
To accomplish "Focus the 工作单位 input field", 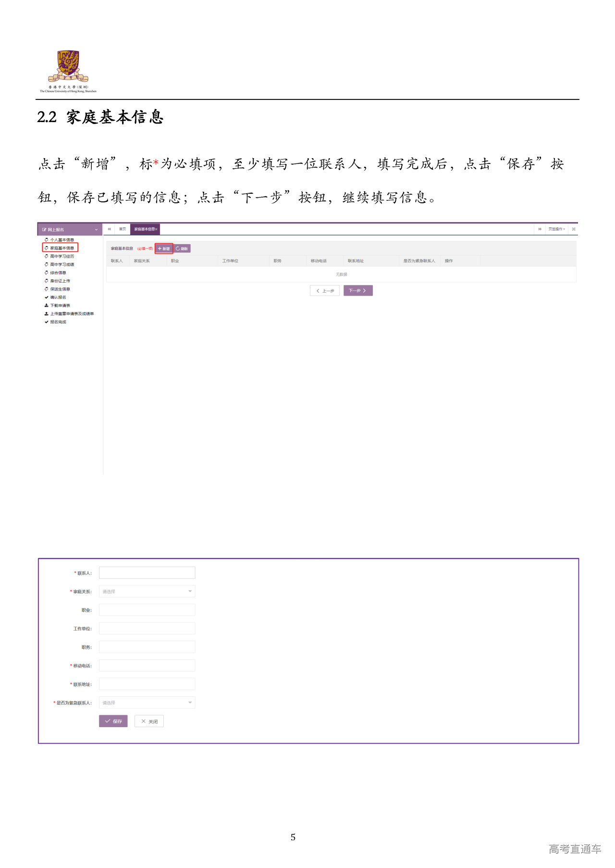I will tap(147, 629).
